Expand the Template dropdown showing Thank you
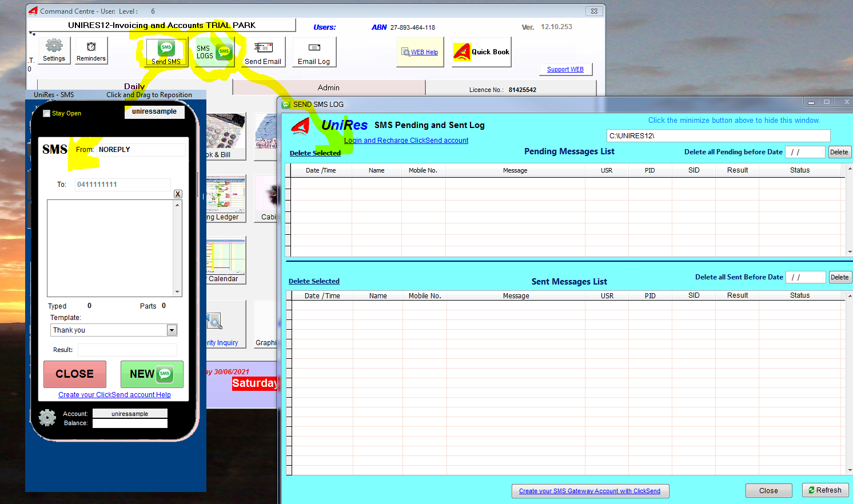The image size is (853, 504). coord(172,330)
